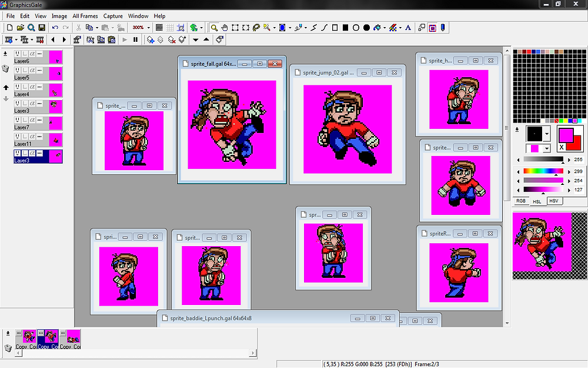Viewport: 588px width, 368px height.
Task: Expand the black foreground color dropdown
Action: coord(547,134)
